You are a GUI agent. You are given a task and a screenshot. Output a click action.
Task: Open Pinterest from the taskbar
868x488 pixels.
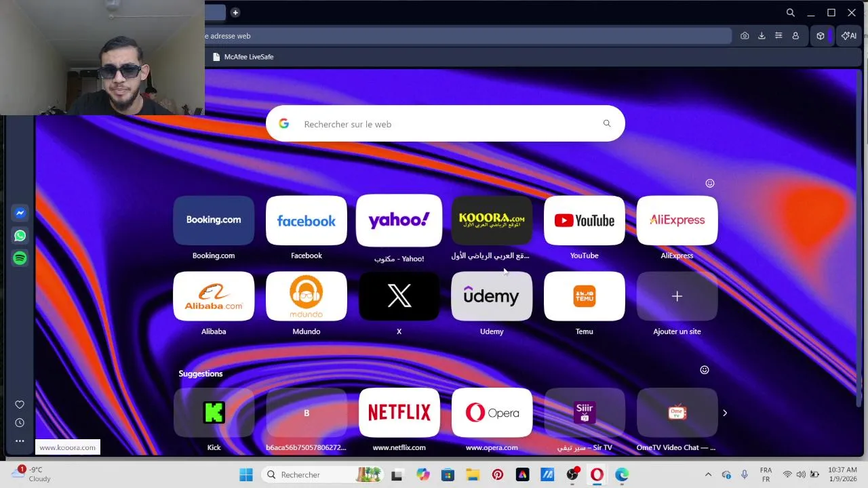point(498,474)
